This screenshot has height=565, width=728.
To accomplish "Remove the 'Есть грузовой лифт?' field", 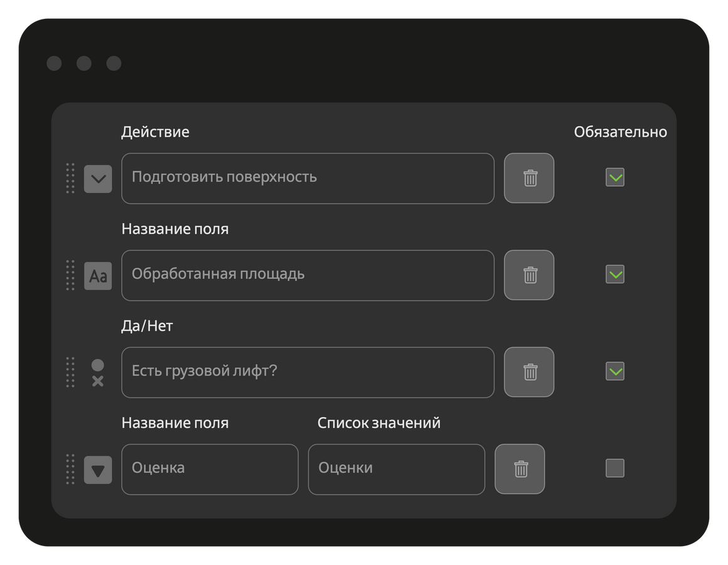I will pyautogui.click(x=529, y=372).
